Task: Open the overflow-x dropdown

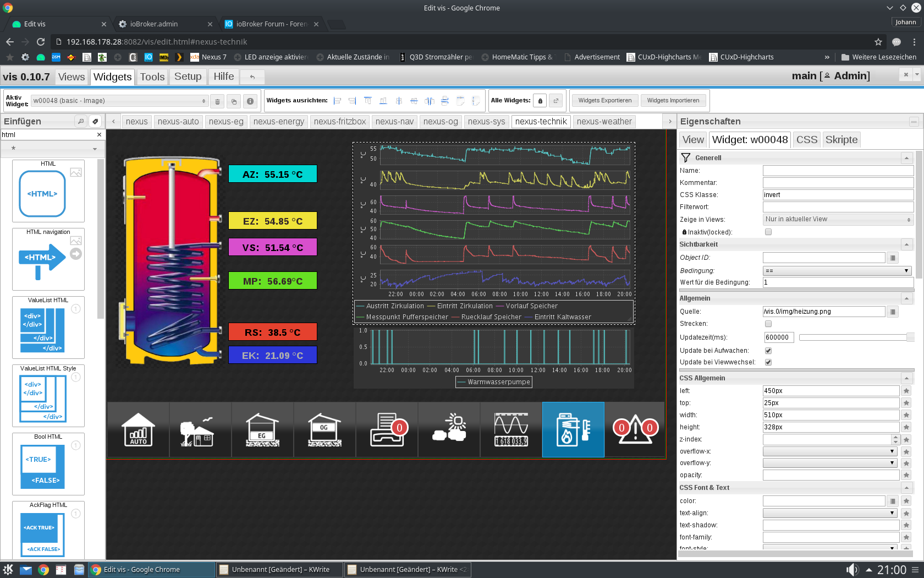Action: pos(831,451)
